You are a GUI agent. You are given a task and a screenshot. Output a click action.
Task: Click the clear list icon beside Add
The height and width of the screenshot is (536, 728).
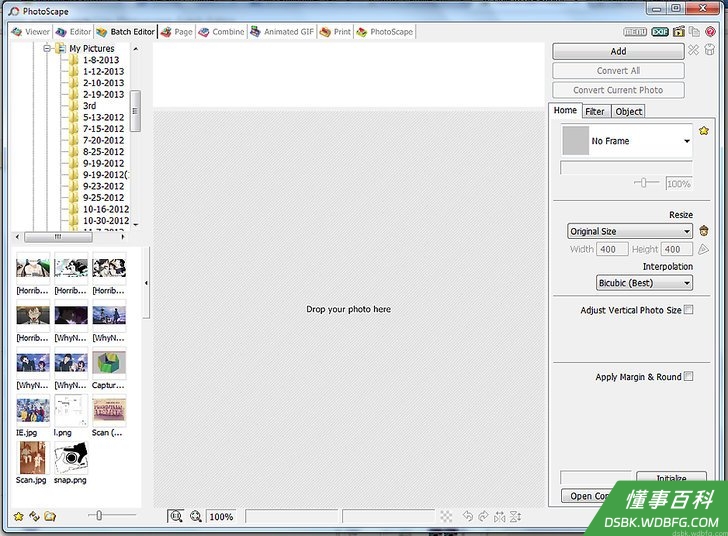(709, 50)
